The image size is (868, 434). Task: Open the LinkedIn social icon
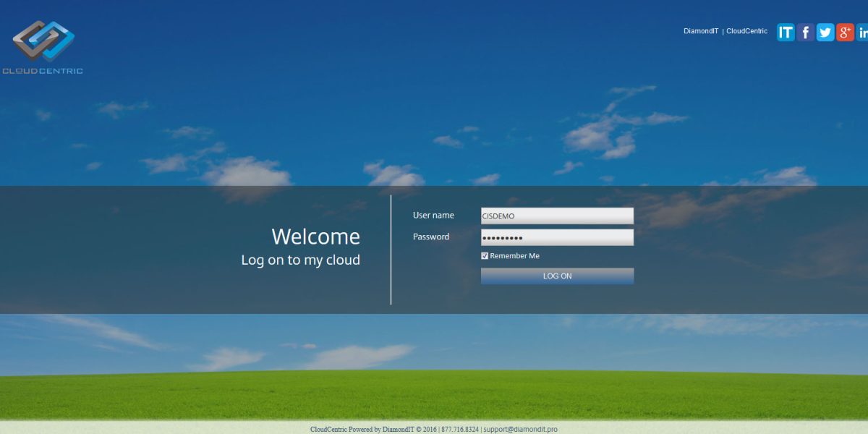(x=862, y=32)
